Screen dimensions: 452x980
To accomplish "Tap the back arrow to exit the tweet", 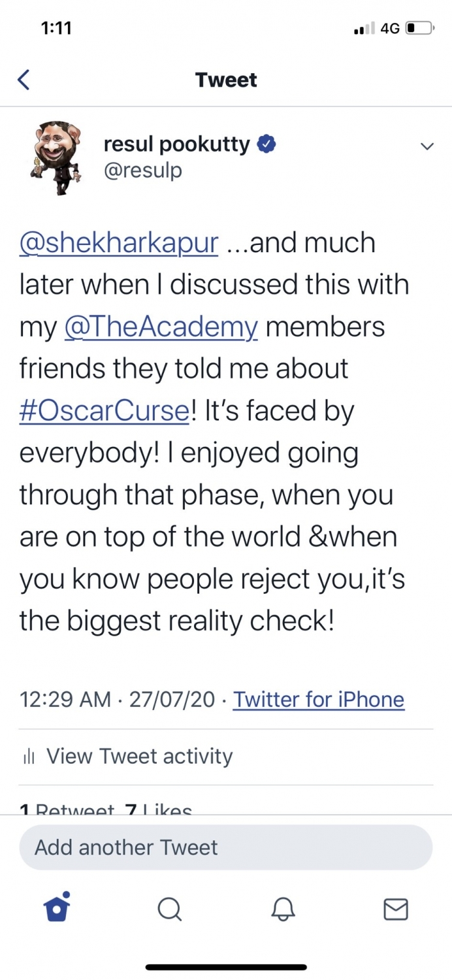I will (x=24, y=79).
